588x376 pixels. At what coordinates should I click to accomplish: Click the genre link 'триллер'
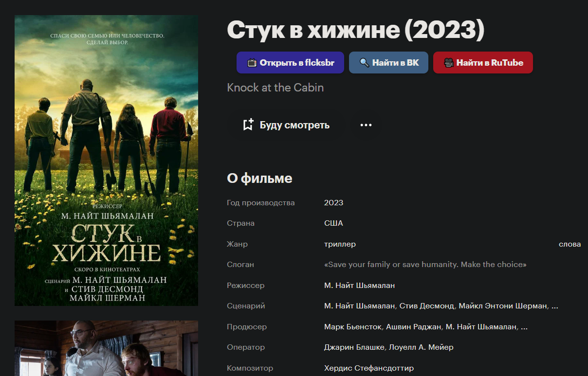tap(340, 244)
